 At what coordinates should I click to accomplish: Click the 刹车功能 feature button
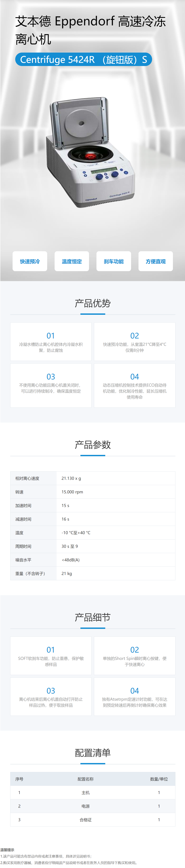(x=114, y=261)
